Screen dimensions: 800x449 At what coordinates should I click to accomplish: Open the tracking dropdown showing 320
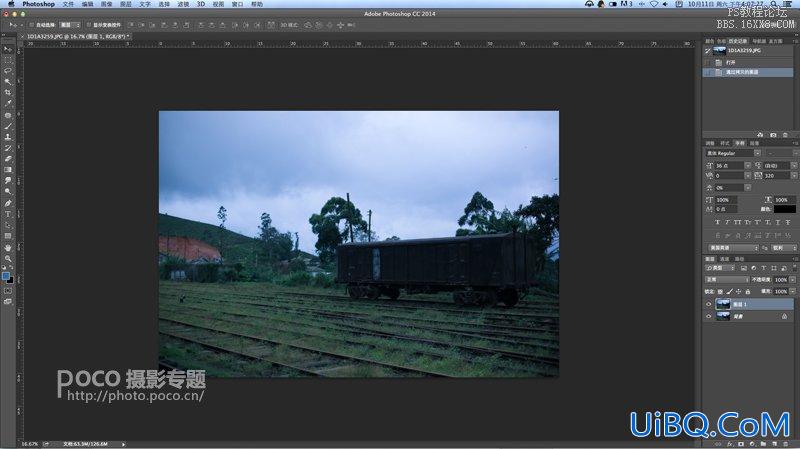(794, 176)
